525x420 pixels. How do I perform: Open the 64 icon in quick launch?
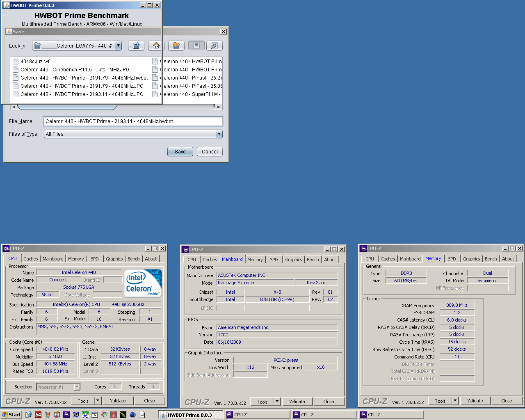pos(38,415)
